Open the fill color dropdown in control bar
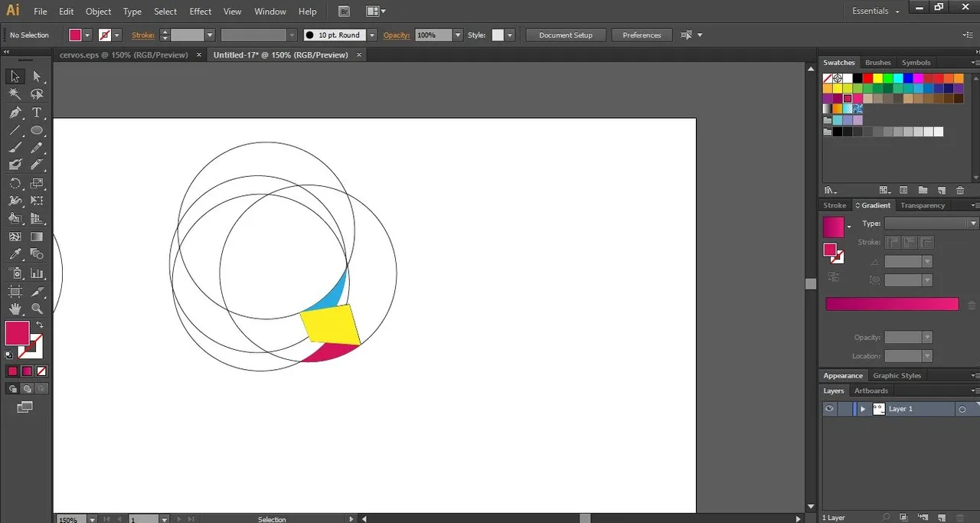980x523 pixels. click(87, 35)
